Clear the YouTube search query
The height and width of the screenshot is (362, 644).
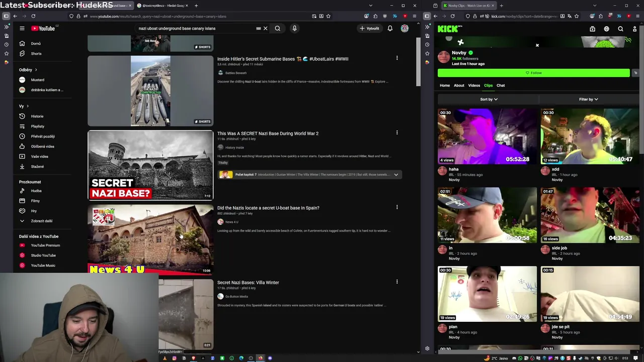[265, 28]
